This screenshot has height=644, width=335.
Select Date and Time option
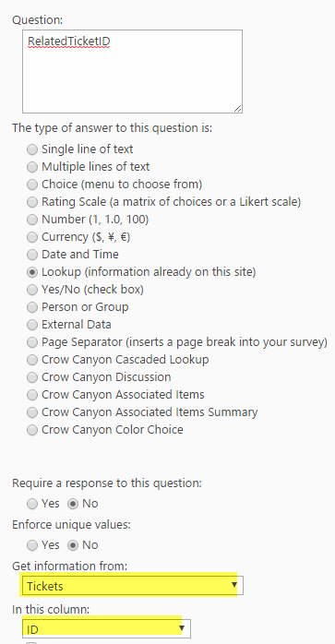point(32,255)
